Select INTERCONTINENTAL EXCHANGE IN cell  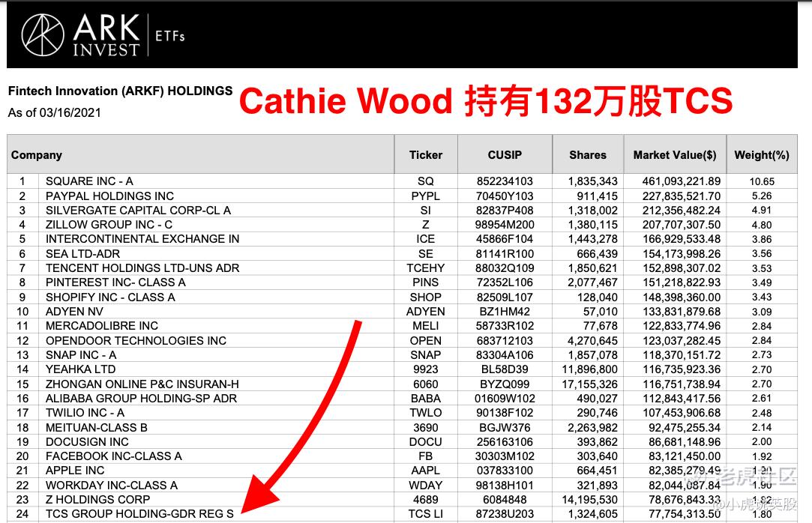tap(216, 239)
